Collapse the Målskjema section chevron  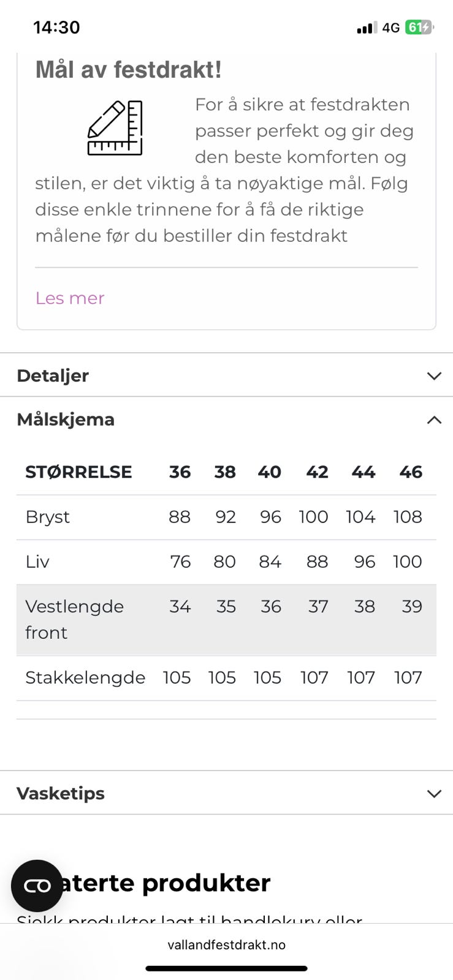[x=434, y=420]
